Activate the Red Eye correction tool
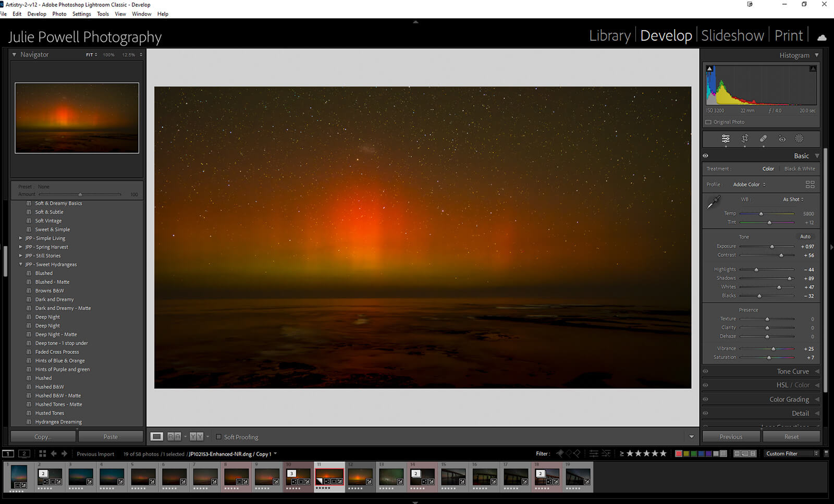Viewport: 834px width, 504px height. tap(782, 139)
